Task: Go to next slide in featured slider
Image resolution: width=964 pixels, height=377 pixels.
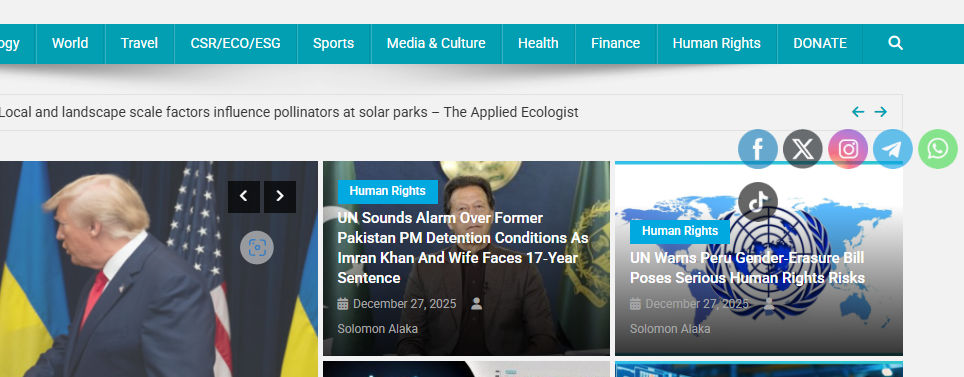Action: [280, 196]
